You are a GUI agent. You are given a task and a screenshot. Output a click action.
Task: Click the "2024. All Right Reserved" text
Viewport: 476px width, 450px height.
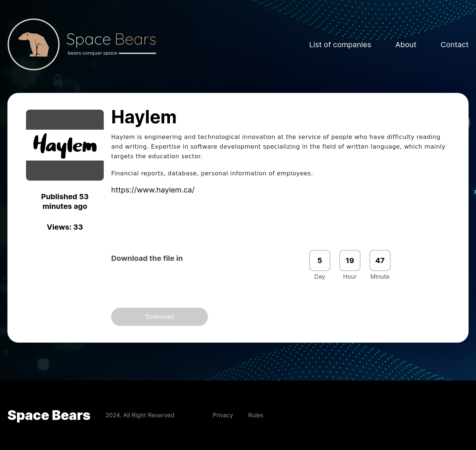140,415
